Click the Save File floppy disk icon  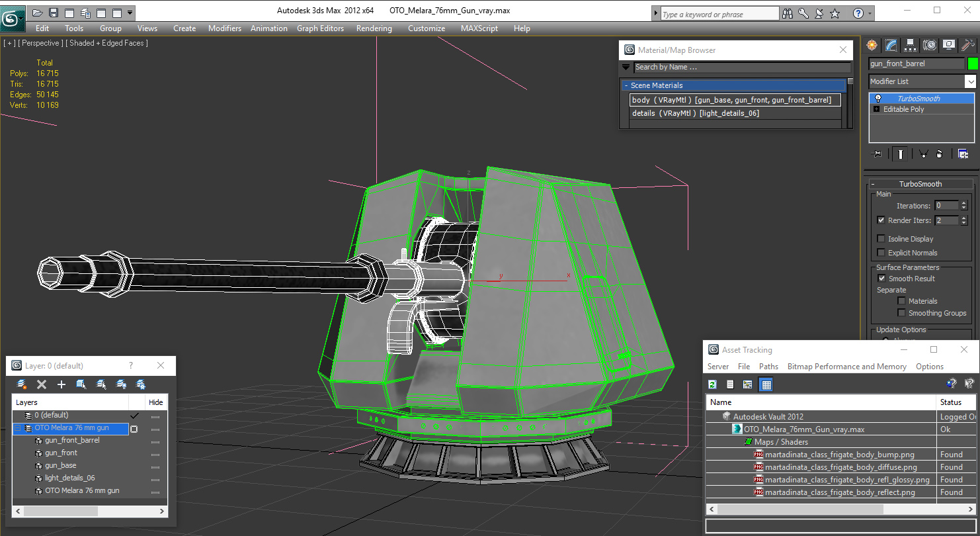point(53,13)
